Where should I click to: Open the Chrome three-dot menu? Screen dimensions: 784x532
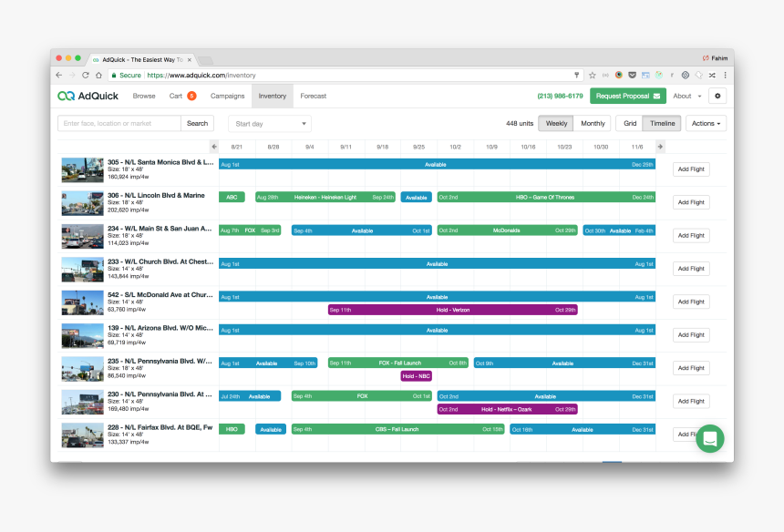[725, 75]
